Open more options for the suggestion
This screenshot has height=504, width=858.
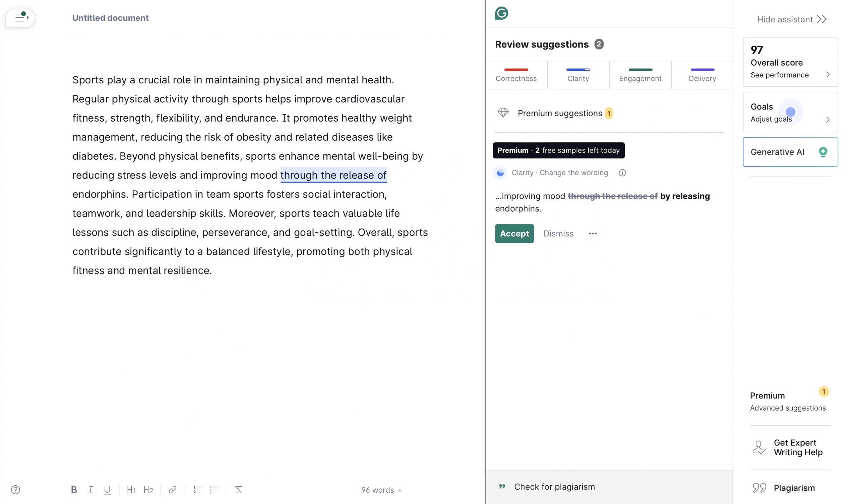[x=593, y=233]
